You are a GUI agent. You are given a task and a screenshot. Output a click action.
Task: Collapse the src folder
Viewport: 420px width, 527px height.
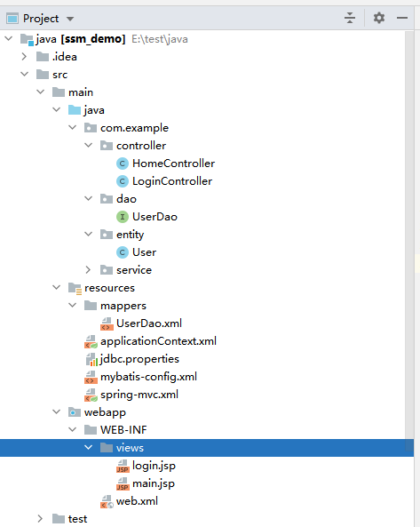coord(25,74)
